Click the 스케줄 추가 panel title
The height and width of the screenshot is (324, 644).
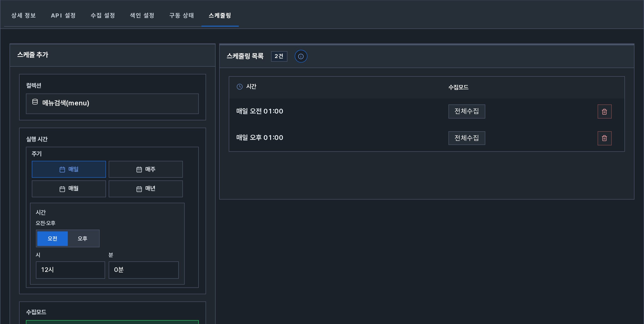33,55
